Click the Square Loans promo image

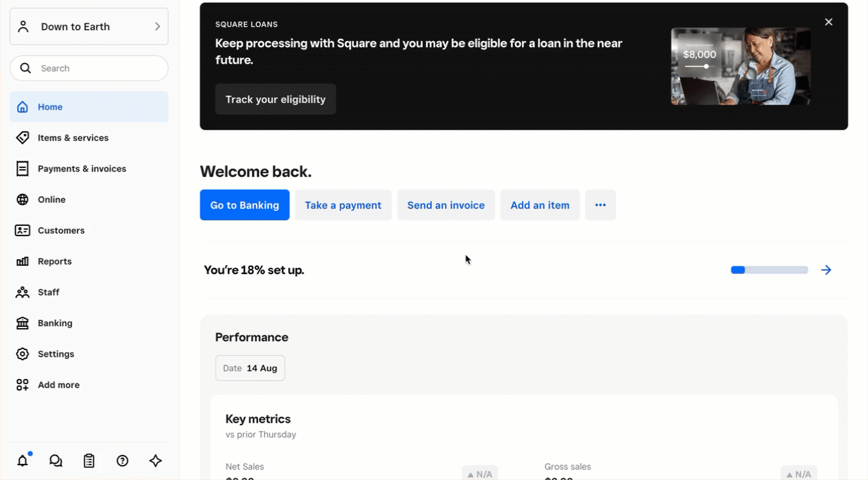[x=741, y=66]
